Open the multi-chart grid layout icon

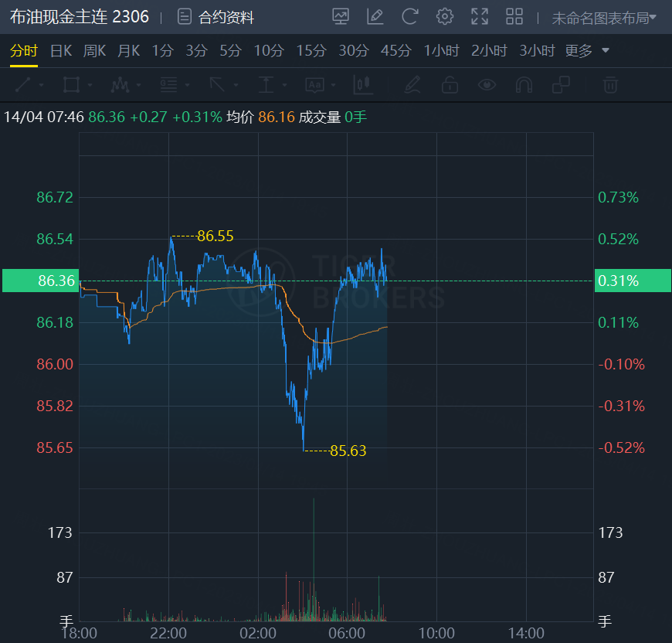click(x=514, y=16)
